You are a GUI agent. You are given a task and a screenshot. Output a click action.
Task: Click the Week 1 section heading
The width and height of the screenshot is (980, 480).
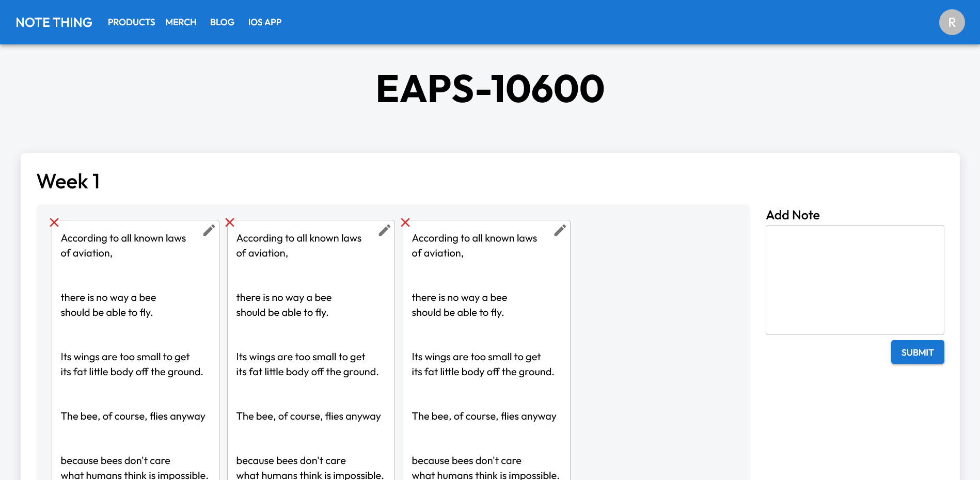tap(68, 182)
